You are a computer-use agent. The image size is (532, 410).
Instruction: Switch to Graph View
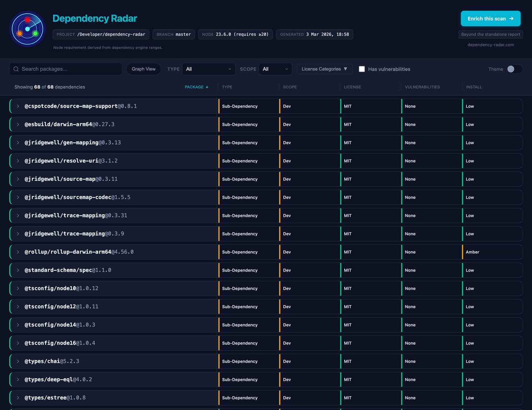coord(143,69)
